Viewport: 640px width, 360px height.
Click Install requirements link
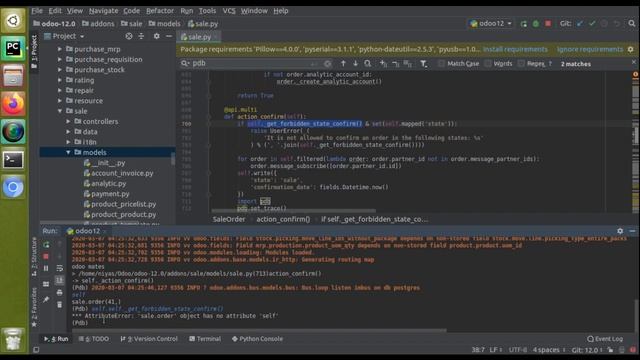pyautogui.click(x=515, y=49)
